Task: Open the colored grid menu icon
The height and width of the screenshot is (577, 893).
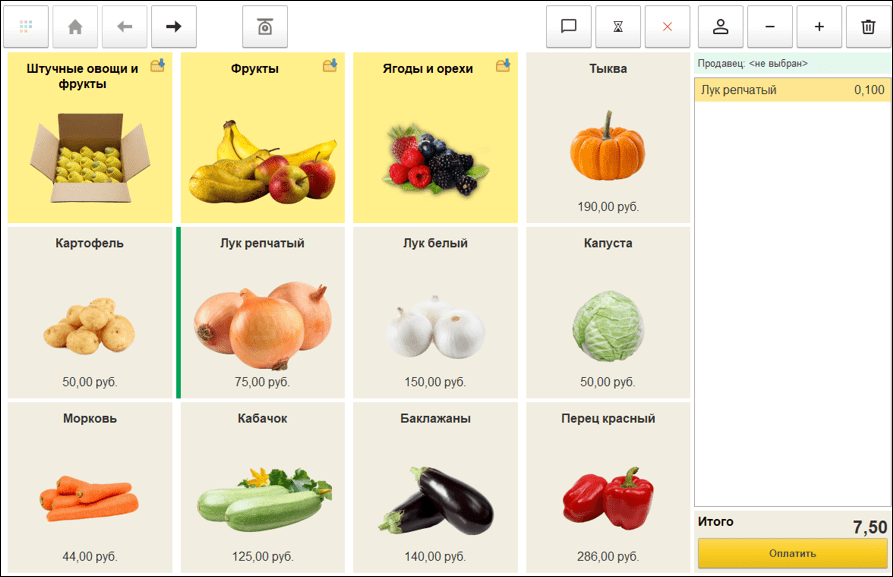Action: tap(26, 27)
